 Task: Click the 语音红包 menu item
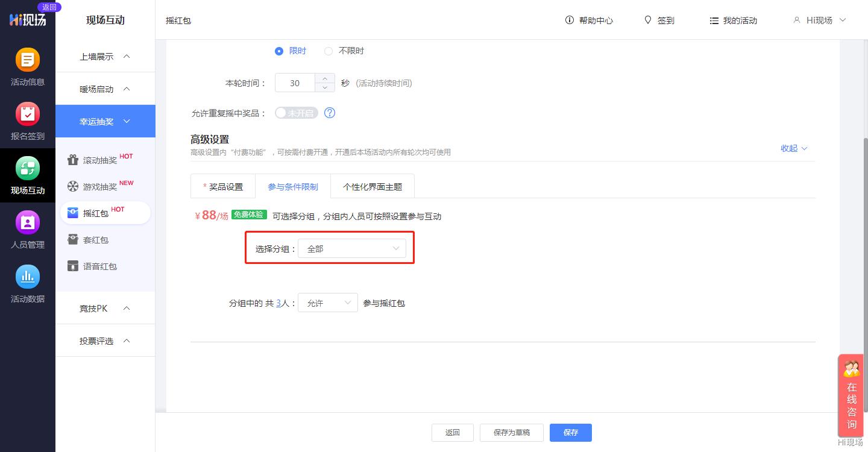click(99, 266)
